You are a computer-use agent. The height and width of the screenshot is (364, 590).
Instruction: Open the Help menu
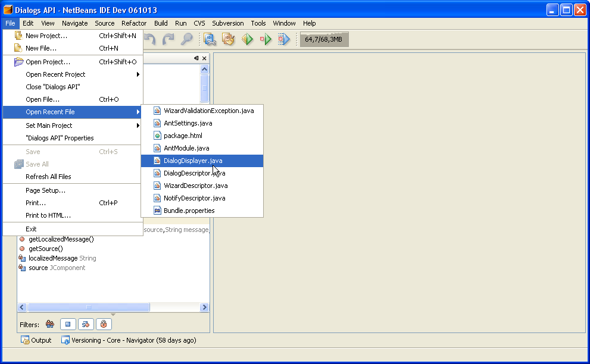(x=310, y=23)
